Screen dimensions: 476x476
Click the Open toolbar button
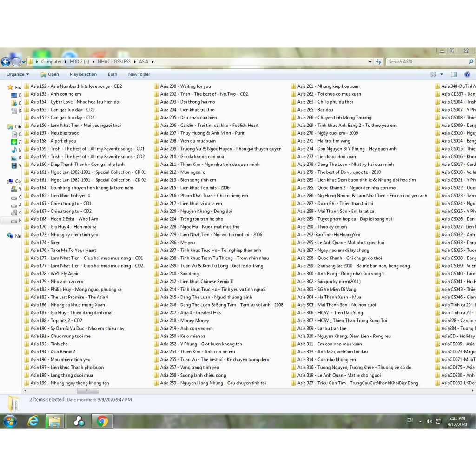point(49,74)
